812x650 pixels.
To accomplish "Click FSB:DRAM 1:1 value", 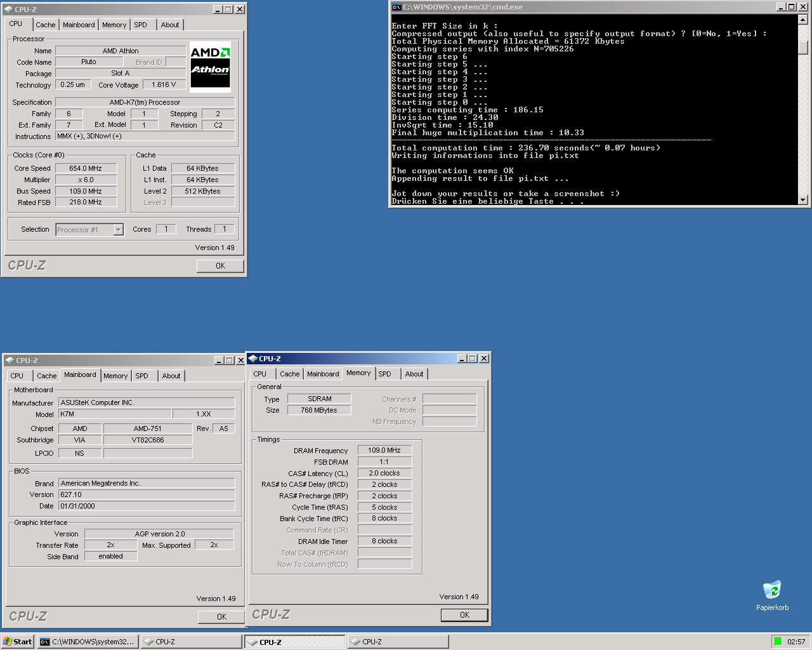I will 384,461.
